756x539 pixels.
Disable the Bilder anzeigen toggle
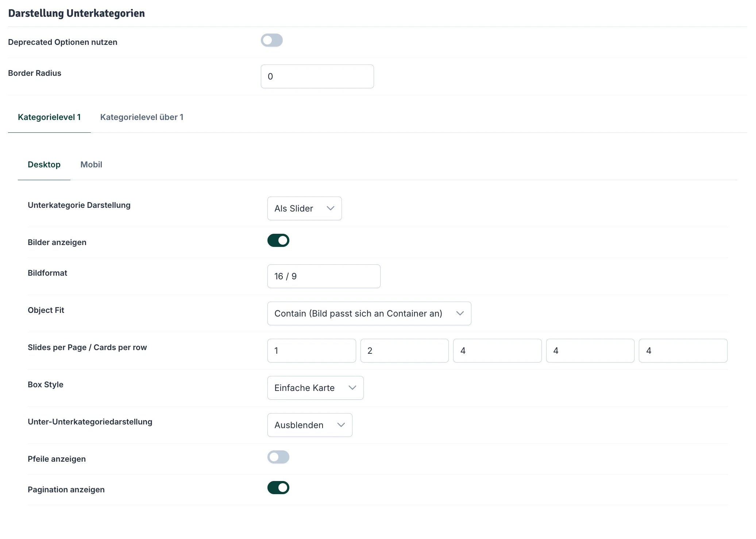pyautogui.click(x=278, y=240)
